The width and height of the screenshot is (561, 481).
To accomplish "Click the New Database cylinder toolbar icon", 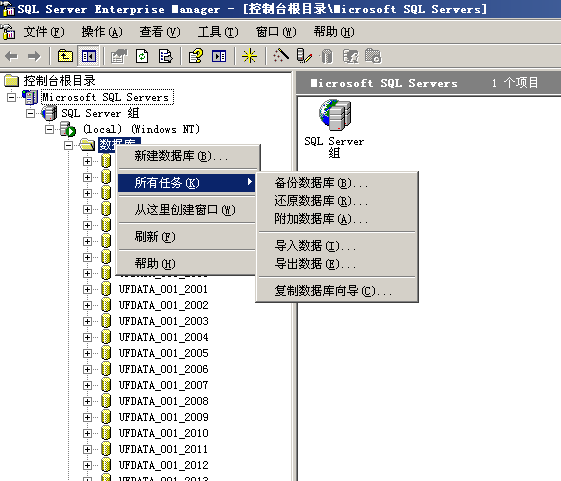I will [x=326, y=56].
